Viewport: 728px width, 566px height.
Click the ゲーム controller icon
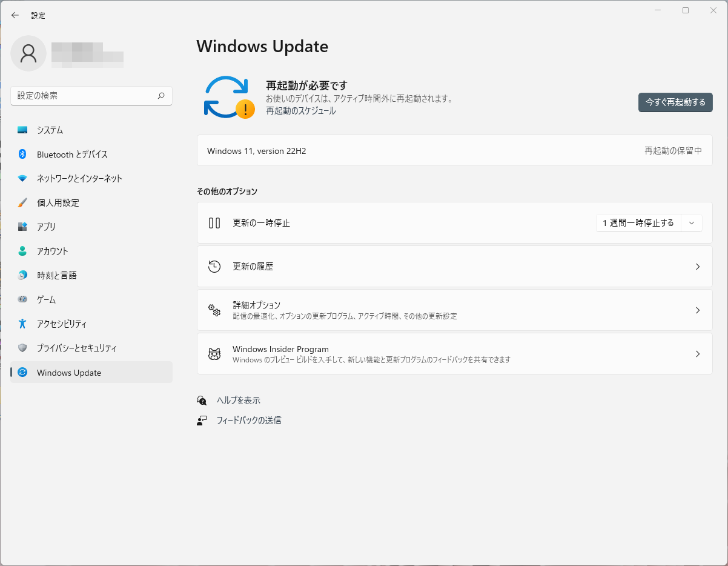tap(22, 299)
